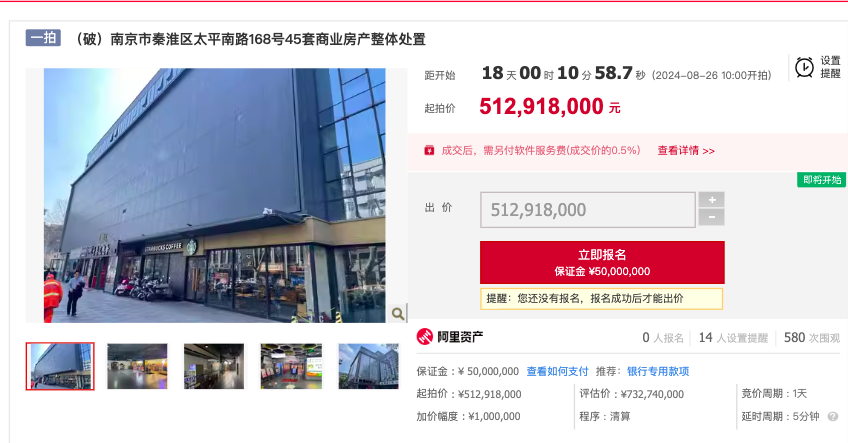Open the 查看详情 link
This screenshot has height=443, width=848.
[686, 151]
